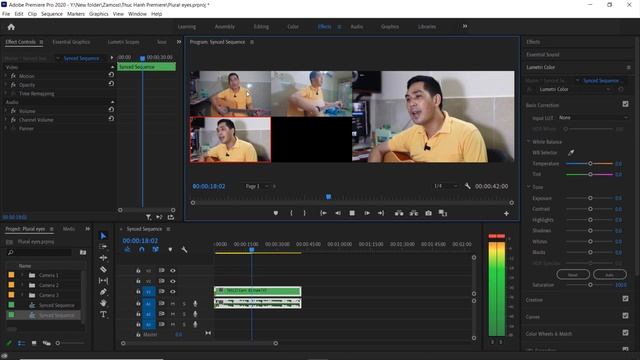Expand Camera 2 bin
This screenshot has width=640, height=360.
(x=22, y=285)
